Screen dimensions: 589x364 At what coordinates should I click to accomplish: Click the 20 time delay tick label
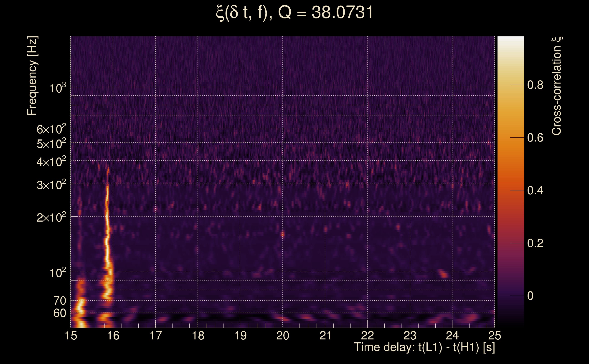point(282,336)
